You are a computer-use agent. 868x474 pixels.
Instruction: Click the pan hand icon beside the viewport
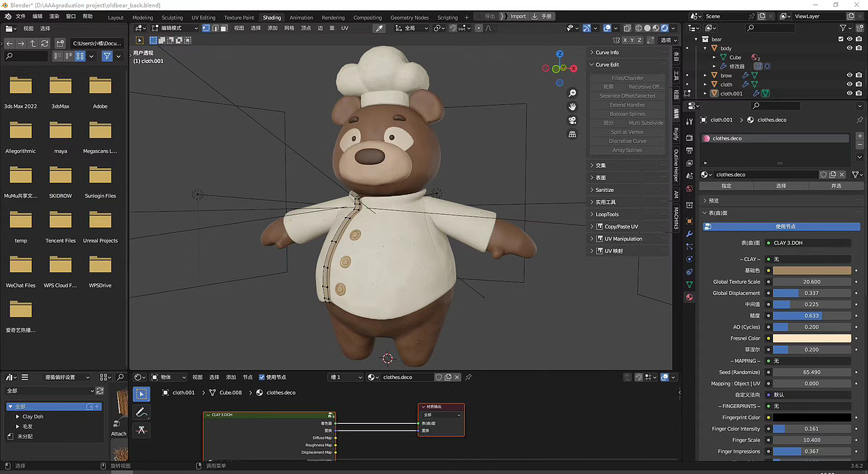(572, 106)
